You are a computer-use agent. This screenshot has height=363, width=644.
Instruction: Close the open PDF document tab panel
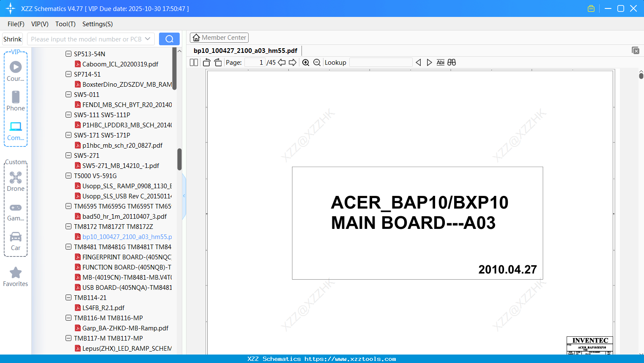point(636,50)
